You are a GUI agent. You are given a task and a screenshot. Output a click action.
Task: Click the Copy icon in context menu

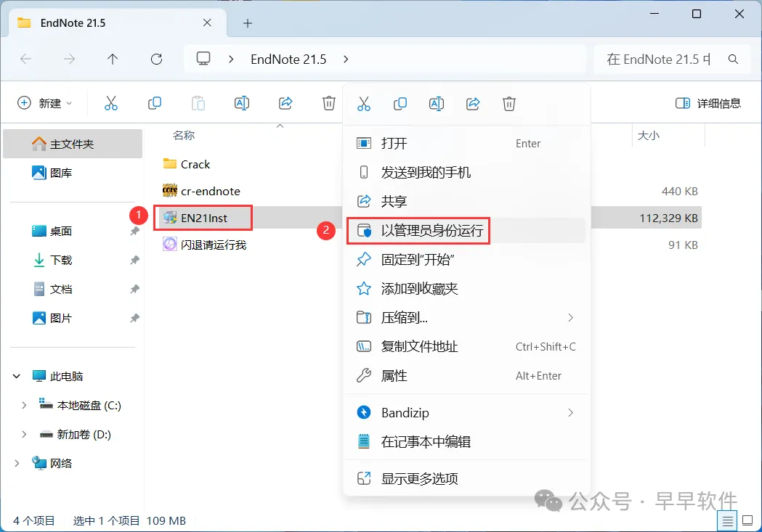(x=400, y=103)
